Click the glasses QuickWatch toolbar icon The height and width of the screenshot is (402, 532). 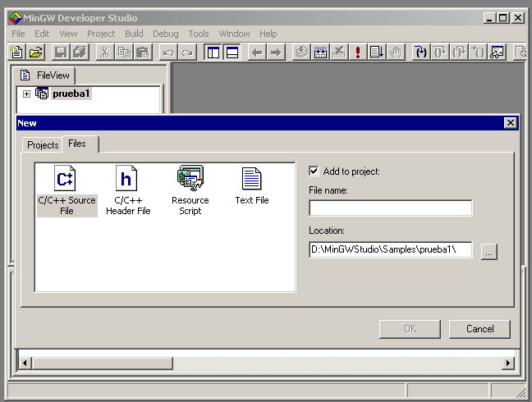[497, 53]
